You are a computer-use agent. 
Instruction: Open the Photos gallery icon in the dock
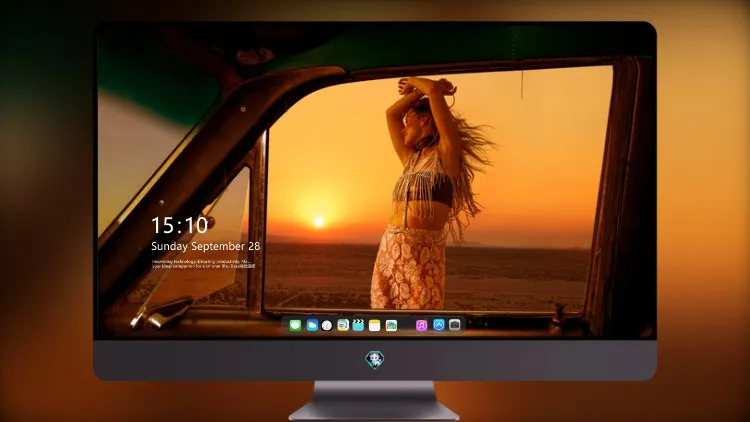click(x=391, y=325)
